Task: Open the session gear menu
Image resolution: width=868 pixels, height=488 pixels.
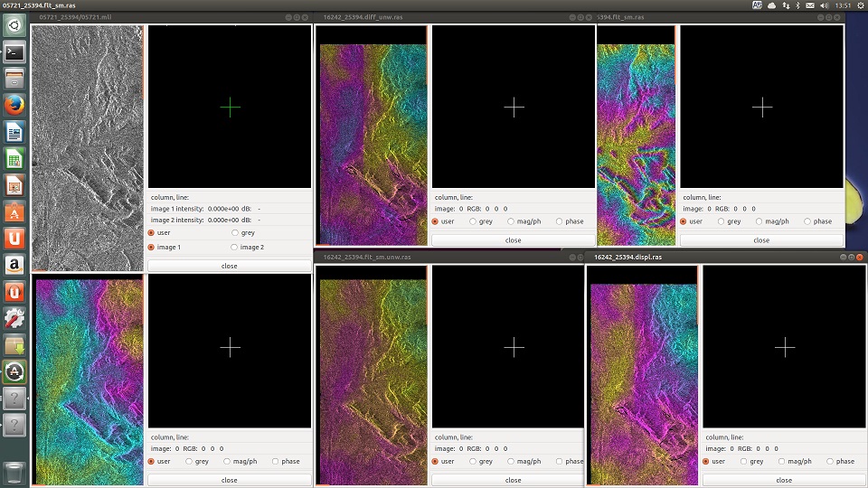Action: (861, 5)
